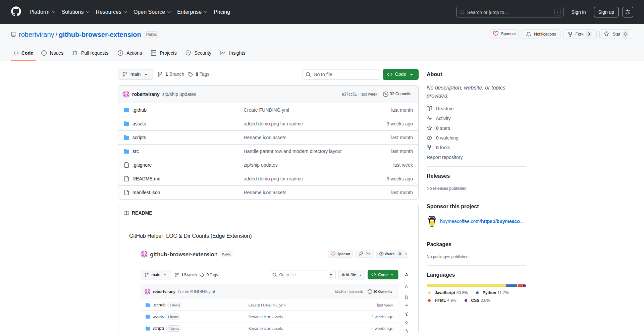Click the Go to file search field

pos(341,74)
